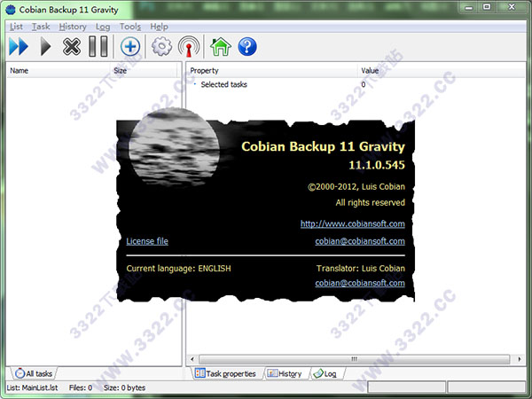Click translator's cobian@cobiansoft.com email link

(360, 283)
